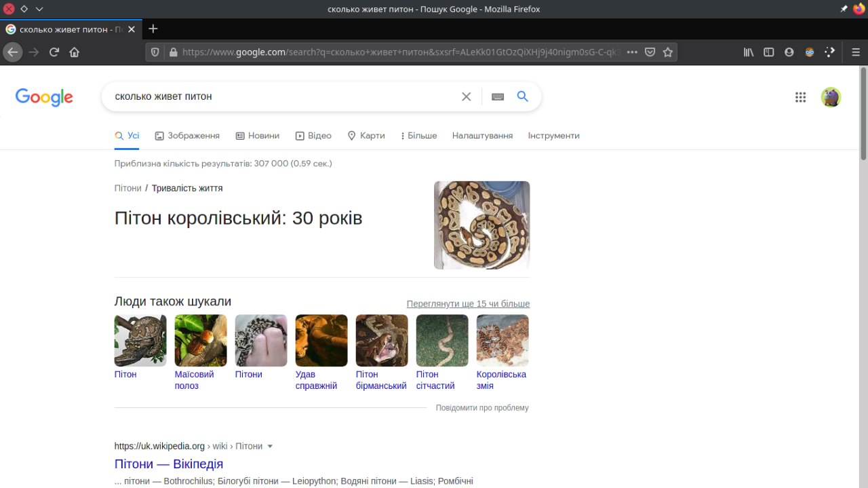The height and width of the screenshot is (488, 868).
Task: Open Firefox hamburger menu
Action: point(856,52)
